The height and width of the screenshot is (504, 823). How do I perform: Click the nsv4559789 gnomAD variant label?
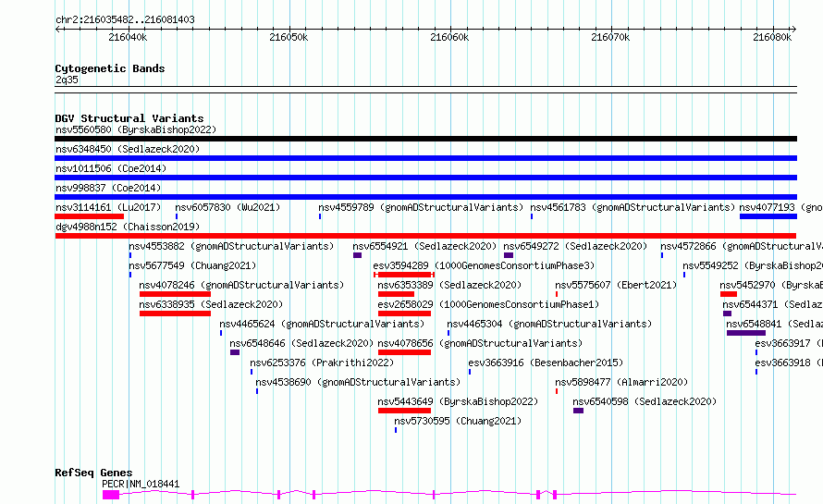pos(421,207)
